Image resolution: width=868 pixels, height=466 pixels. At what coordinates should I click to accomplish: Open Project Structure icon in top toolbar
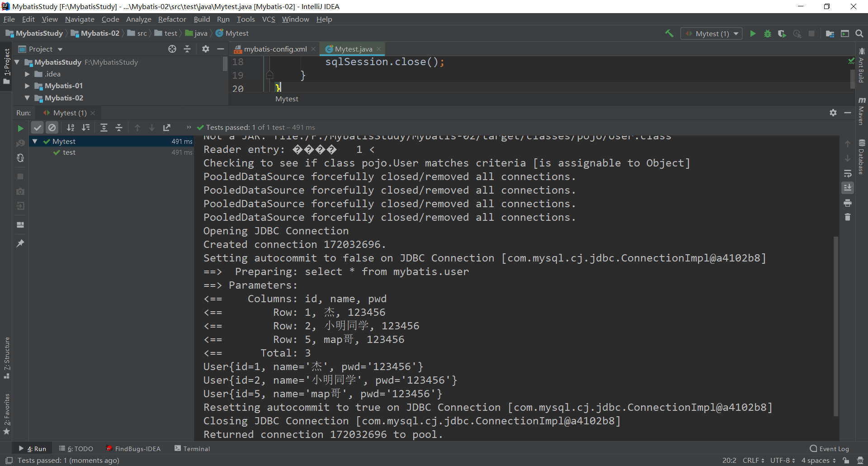tap(830, 33)
